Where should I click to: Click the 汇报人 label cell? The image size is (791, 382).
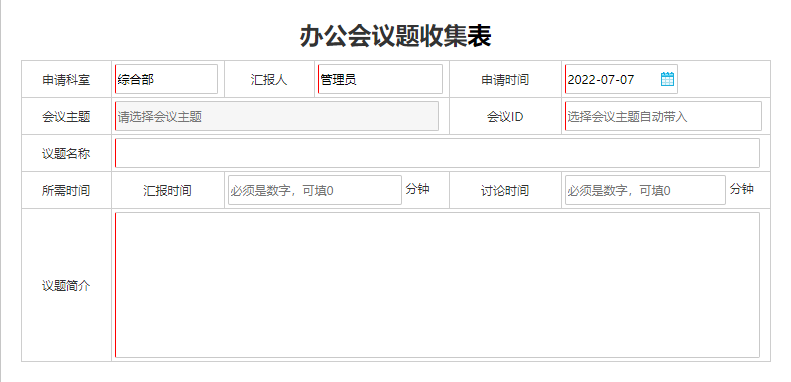tap(269, 79)
